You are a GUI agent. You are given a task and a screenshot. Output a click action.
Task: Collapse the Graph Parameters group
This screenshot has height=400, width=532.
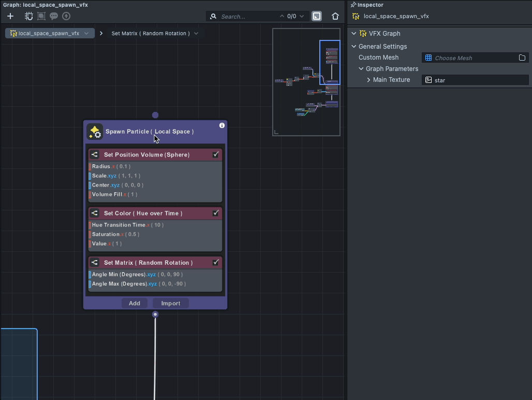pos(361,68)
